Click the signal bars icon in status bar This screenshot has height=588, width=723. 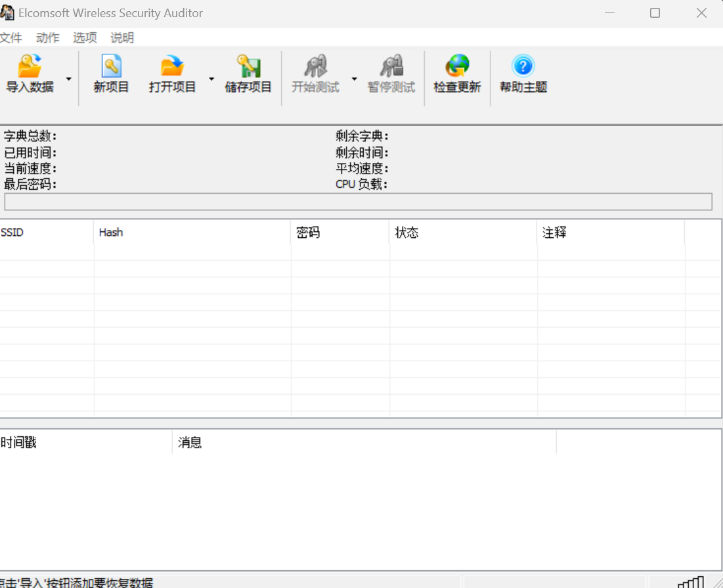click(x=691, y=583)
